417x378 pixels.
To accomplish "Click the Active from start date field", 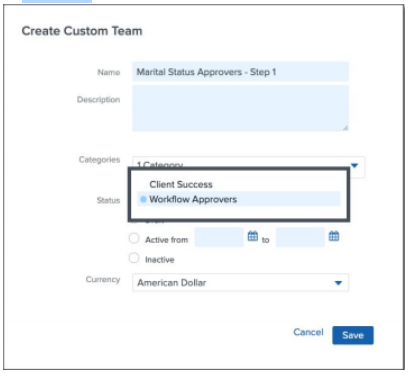I will point(219,237).
